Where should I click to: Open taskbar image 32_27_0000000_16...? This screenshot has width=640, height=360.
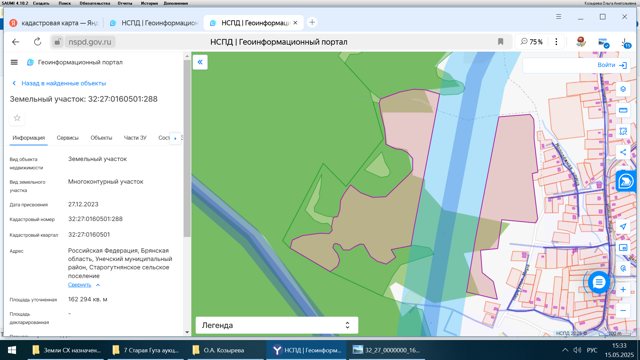pyautogui.click(x=387, y=350)
